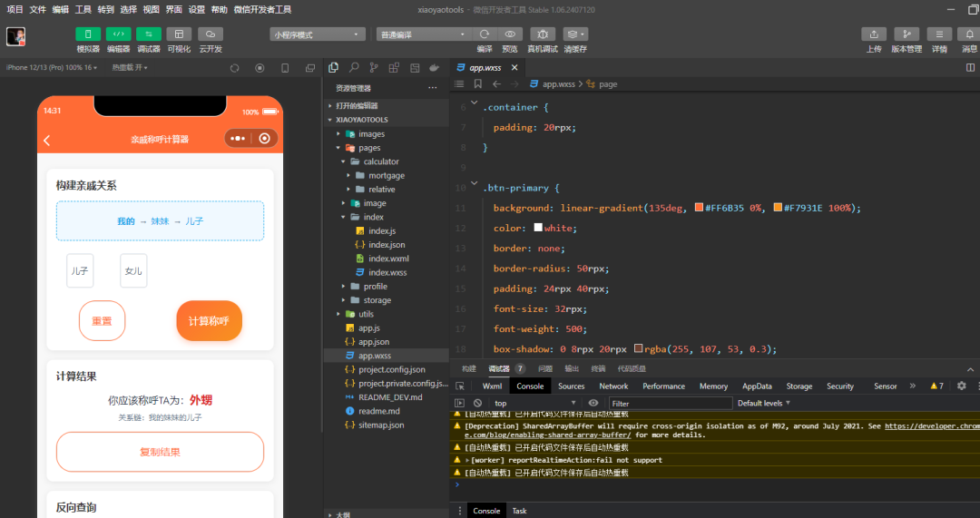Open project details (详情)
The height and width of the screenshot is (518, 980).
[939, 34]
